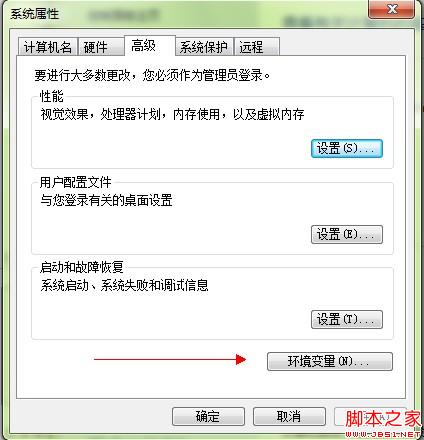The image size is (424, 440).
Task: Confirm with the 确定 button
Action: coord(208,416)
